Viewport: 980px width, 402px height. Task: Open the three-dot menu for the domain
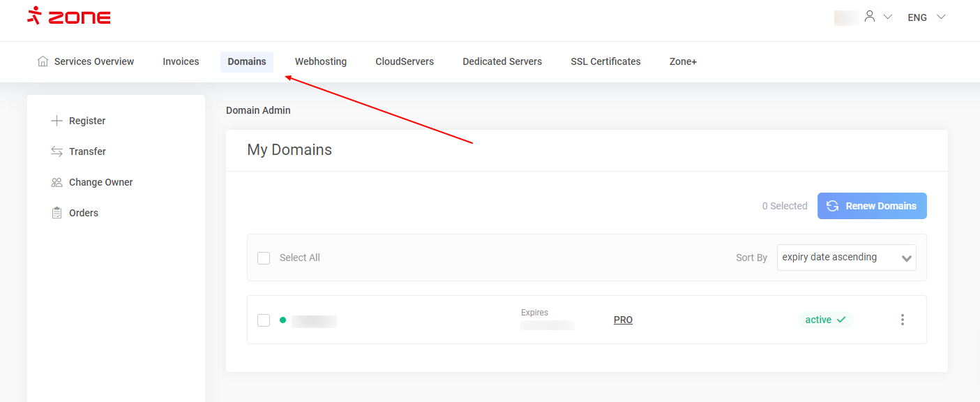(902, 320)
